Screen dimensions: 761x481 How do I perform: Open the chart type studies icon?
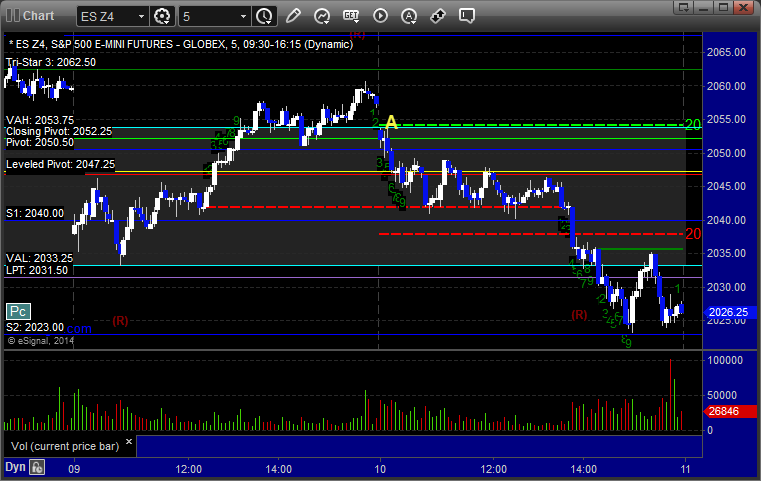[322, 16]
